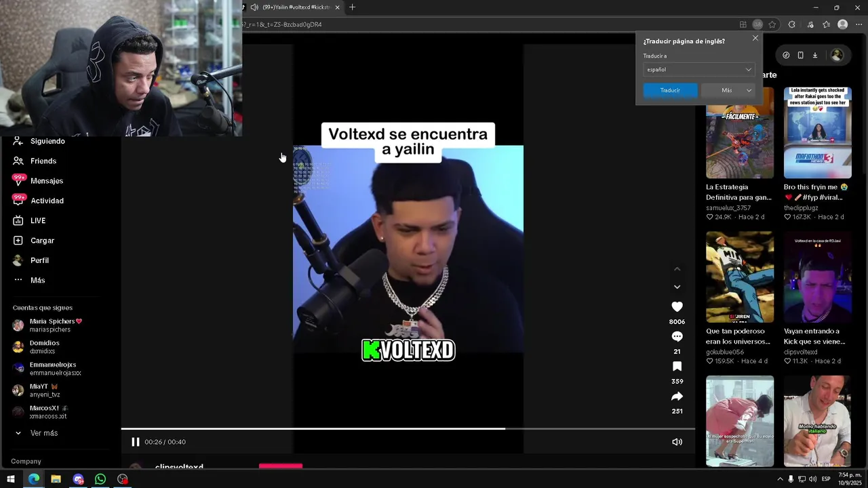This screenshot has width=868, height=488.
Task: Open comments with speech bubble icon
Action: [x=677, y=337]
